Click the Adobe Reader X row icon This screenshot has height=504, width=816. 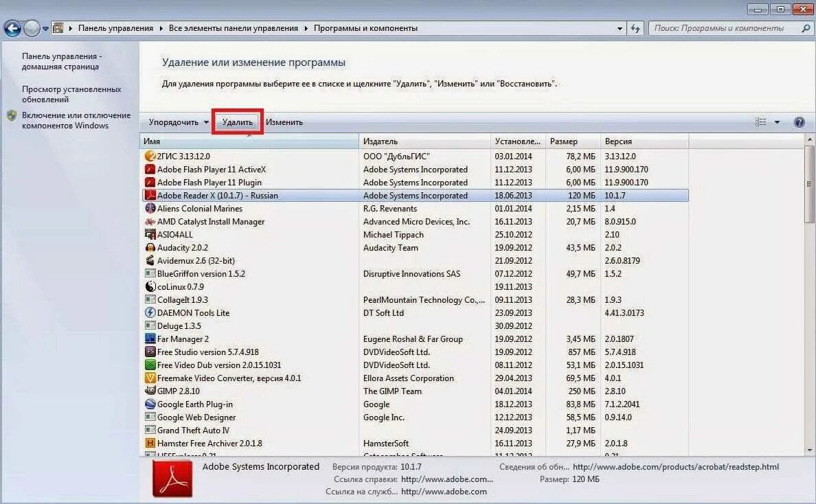pyautogui.click(x=150, y=195)
